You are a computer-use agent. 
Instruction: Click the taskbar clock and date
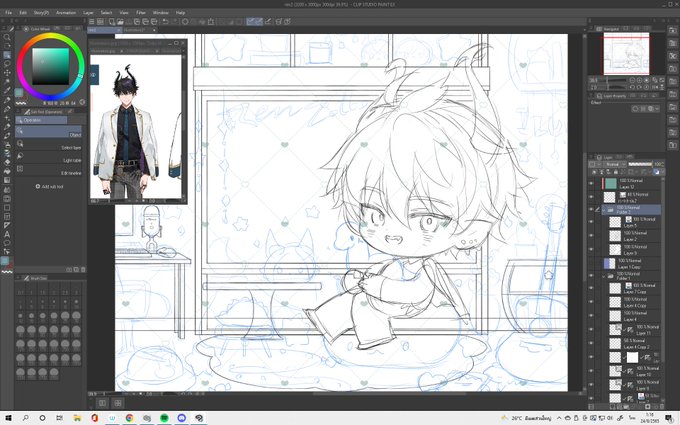(x=650, y=418)
